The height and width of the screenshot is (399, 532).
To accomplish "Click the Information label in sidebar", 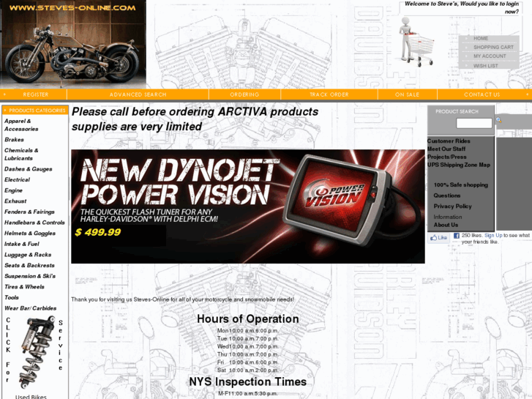I will click(x=448, y=217).
